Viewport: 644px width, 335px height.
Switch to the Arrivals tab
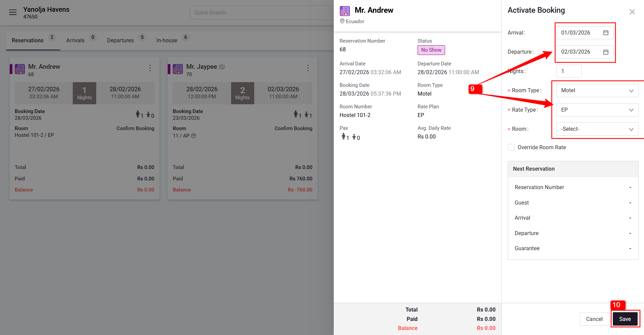pos(80,40)
